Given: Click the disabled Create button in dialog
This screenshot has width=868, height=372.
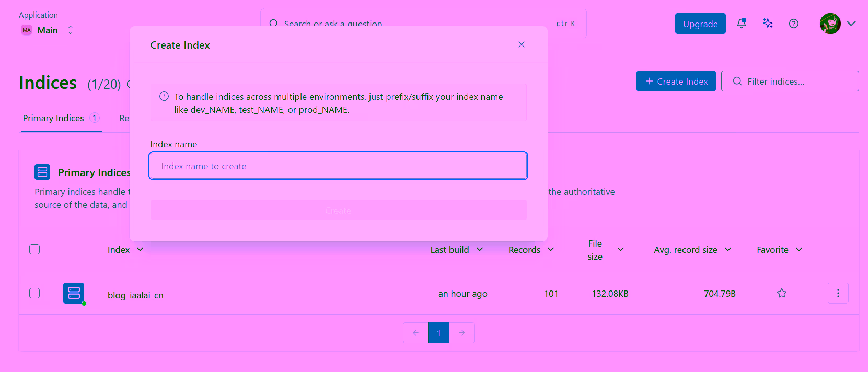Looking at the screenshot, I should [x=338, y=210].
